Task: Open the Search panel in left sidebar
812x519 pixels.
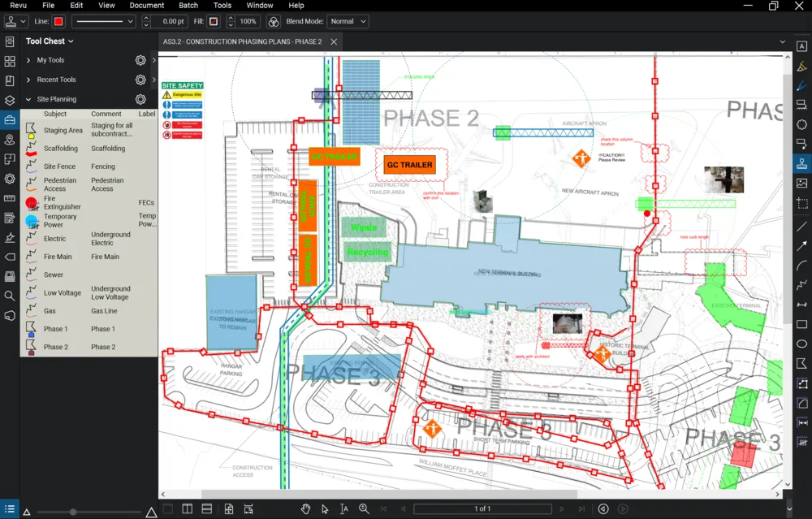Action: pyautogui.click(x=10, y=296)
